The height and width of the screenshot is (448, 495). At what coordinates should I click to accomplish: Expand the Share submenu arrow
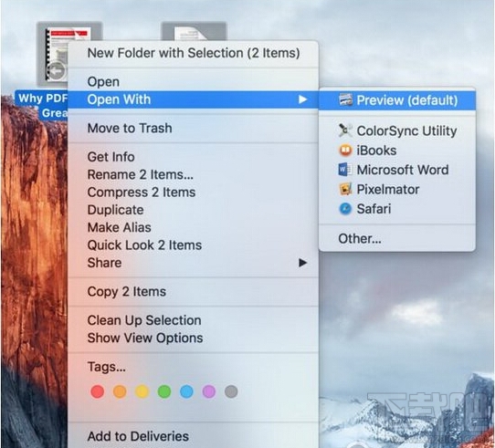302,263
